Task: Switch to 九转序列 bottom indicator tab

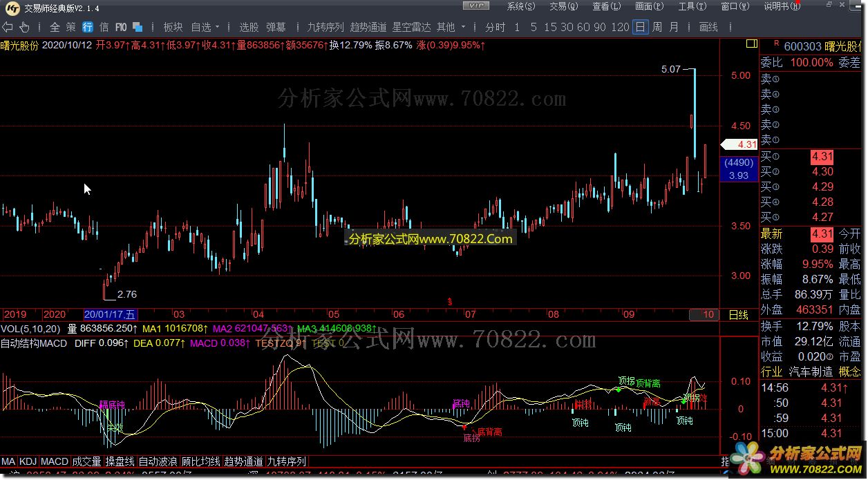Action: (x=287, y=461)
